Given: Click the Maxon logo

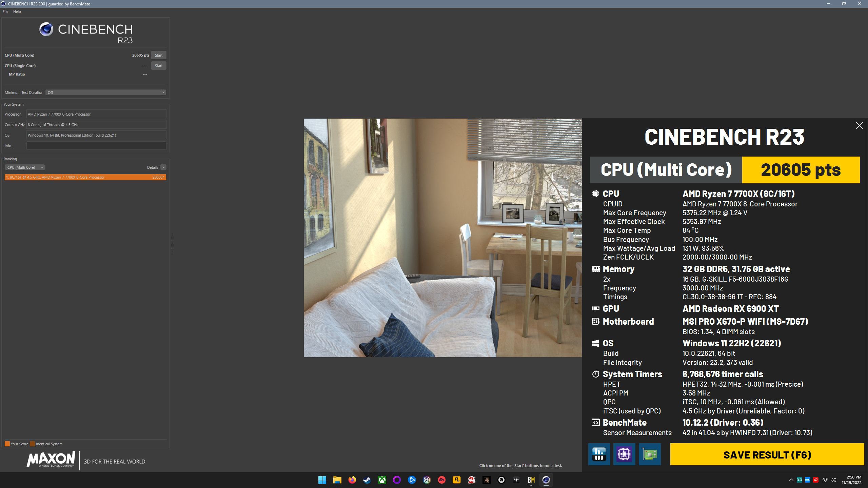Looking at the screenshot, I should click(51, 460).
